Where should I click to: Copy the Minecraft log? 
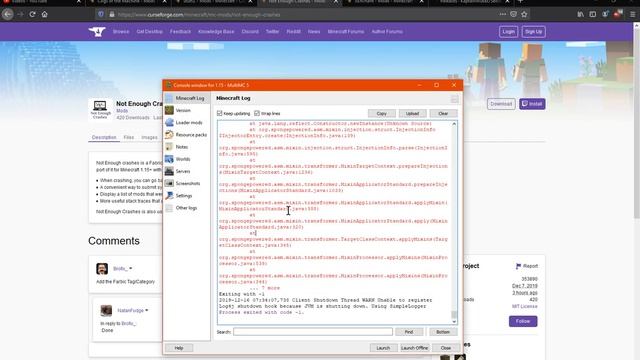(x=382, y=113)
